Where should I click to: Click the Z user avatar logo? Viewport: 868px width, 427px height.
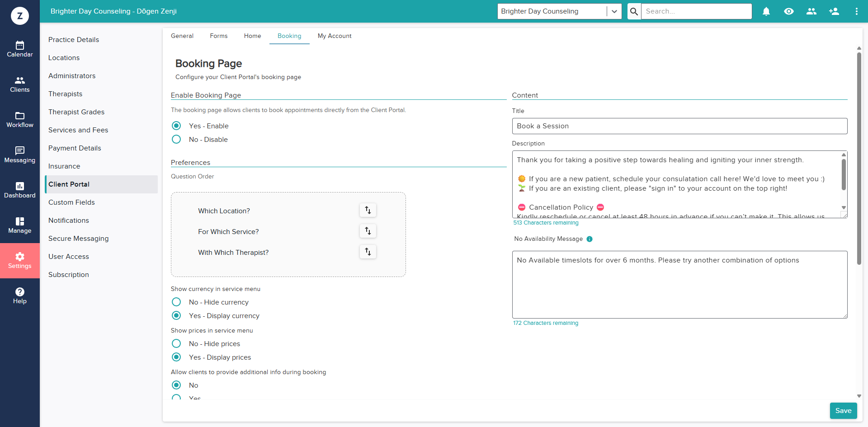click(x=20, y=16)
